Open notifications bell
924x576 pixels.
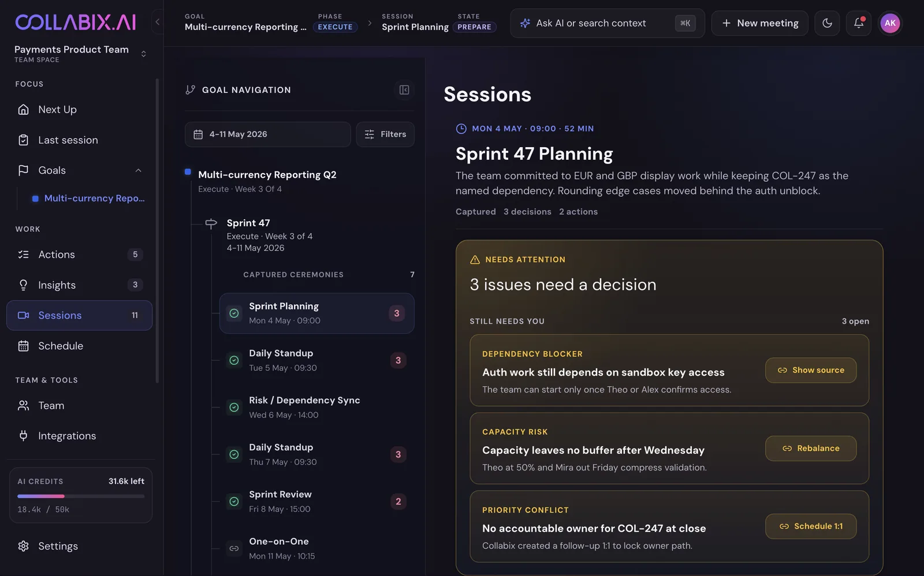[x=859, y=23]
